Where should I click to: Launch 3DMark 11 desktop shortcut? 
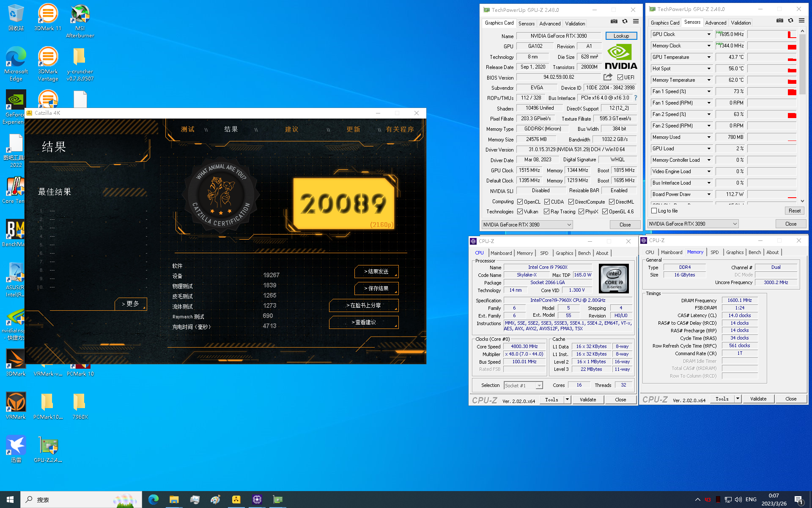click(x=48, y=17)
